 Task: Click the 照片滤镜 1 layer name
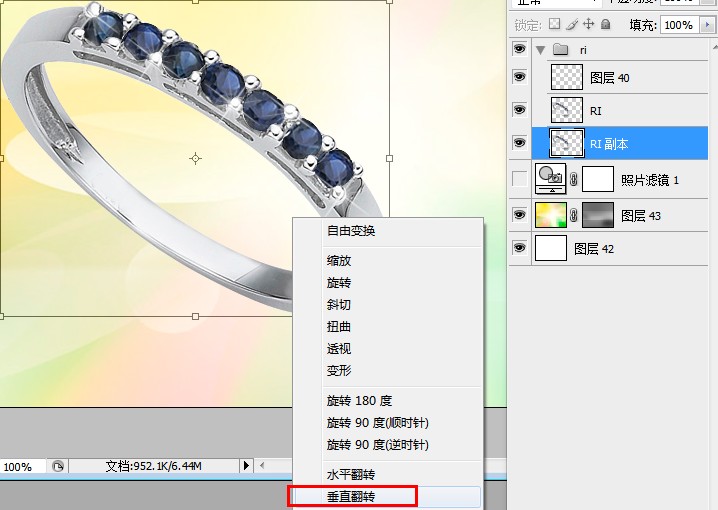pyautogui.click(x=650, y=180)
